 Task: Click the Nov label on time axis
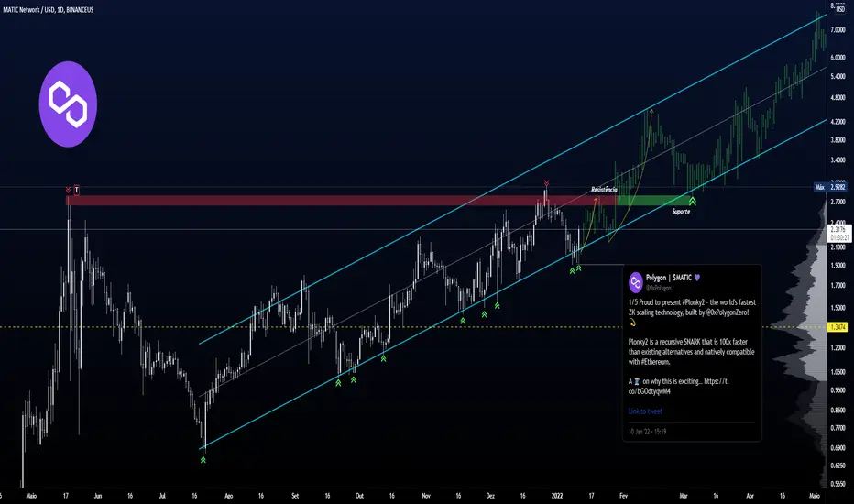coord(426,496)
